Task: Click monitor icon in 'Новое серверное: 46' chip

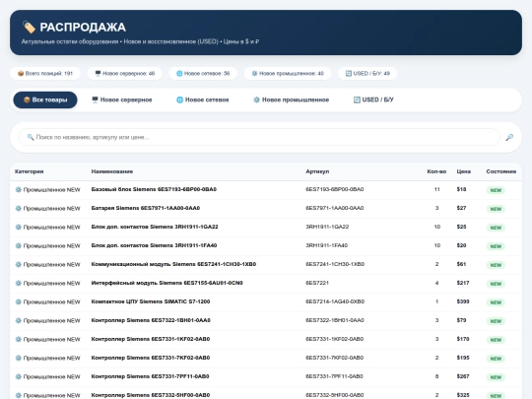Action: [x=98, y=73]
